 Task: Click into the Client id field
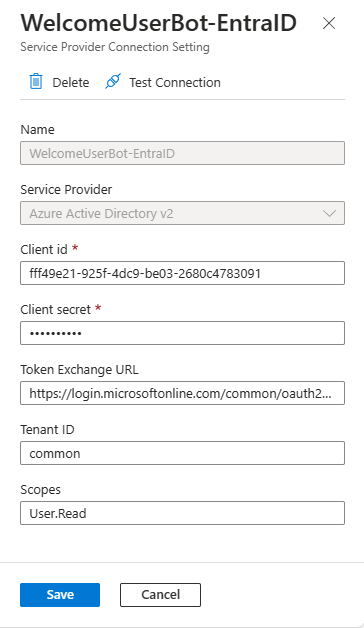(183, 273)
